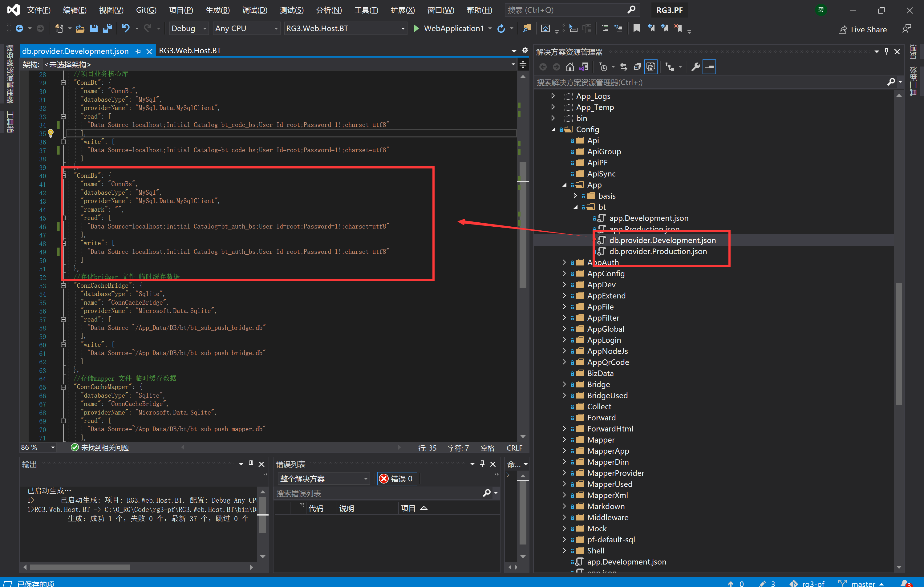Image resolution: width=924 pixels, height=587 pixels.
Task: Expand the basis folder
Action: pyautogui.click(x=575, y=196)
